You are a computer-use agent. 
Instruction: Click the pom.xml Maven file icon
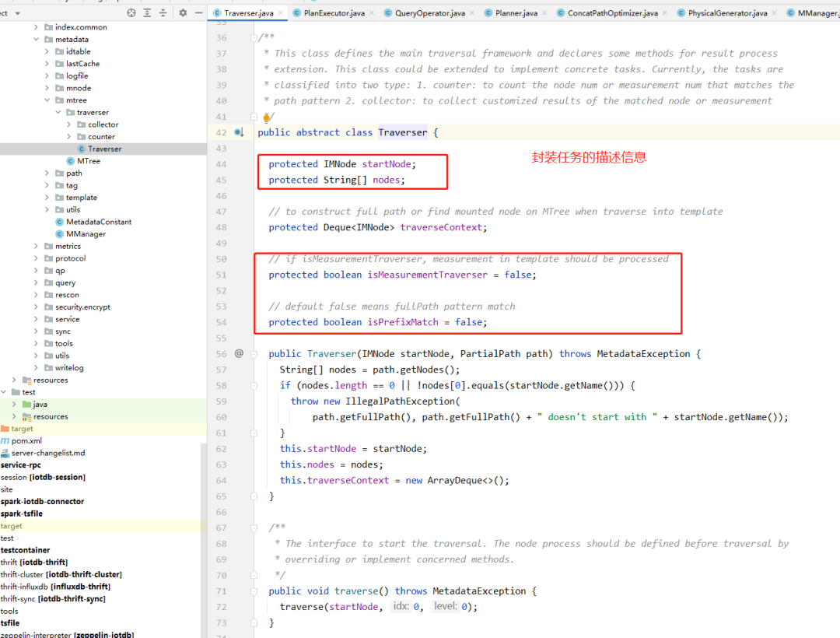pos(5,441)
